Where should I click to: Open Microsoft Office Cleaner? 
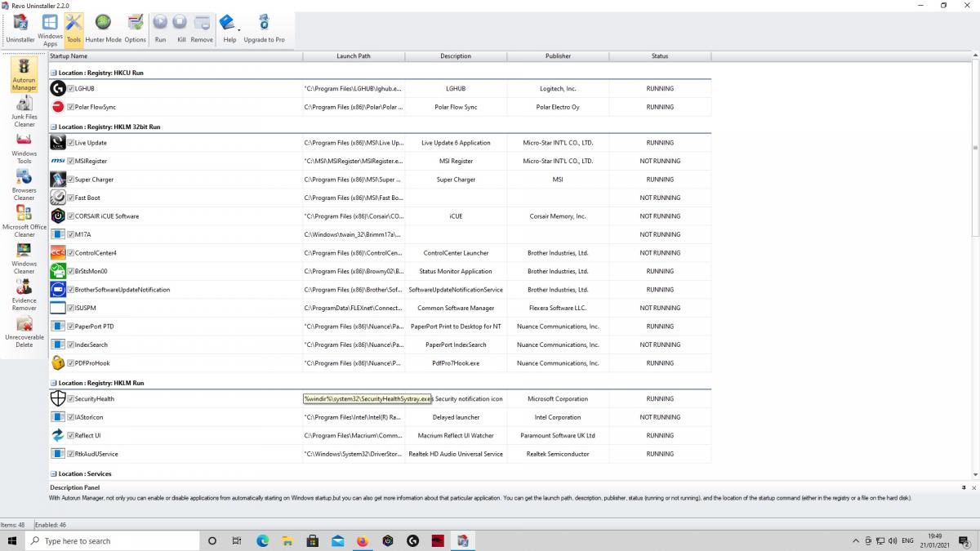(24, 221)
